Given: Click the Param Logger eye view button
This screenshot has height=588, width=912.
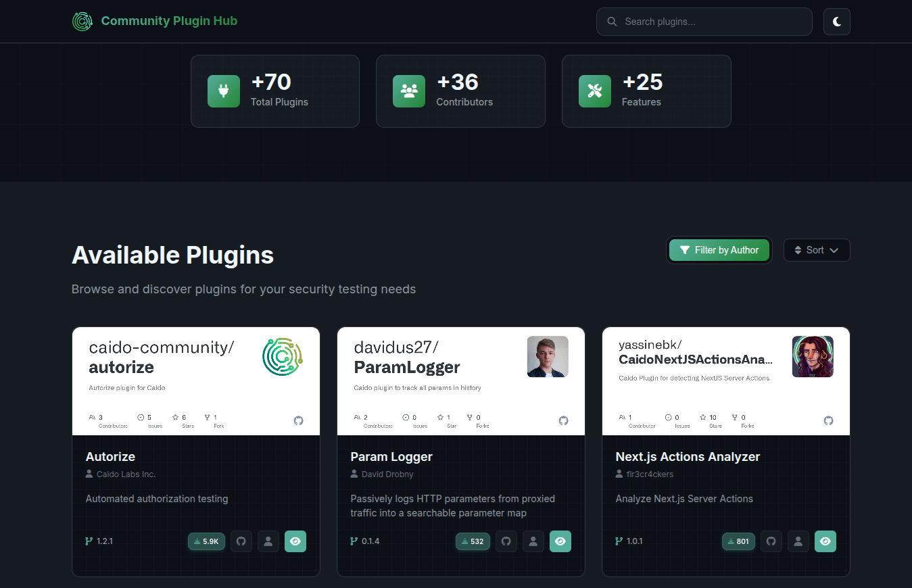Looking at the screenshot, I should click(x=560, y=541).
